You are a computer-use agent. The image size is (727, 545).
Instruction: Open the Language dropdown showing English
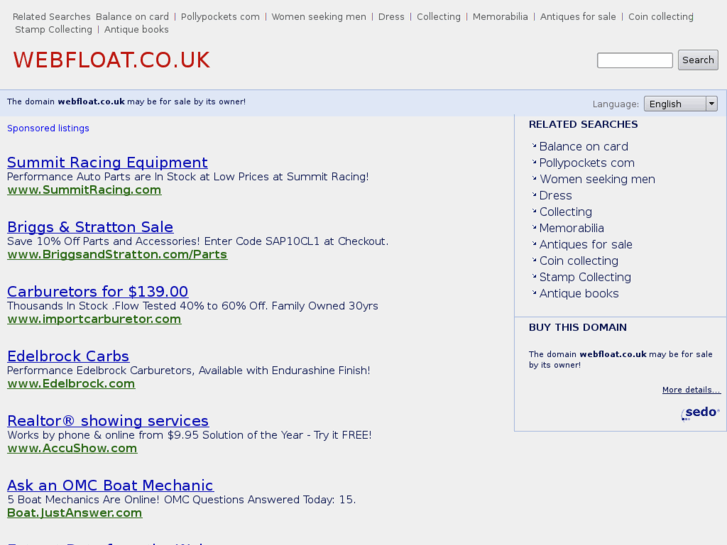point(681,104)
